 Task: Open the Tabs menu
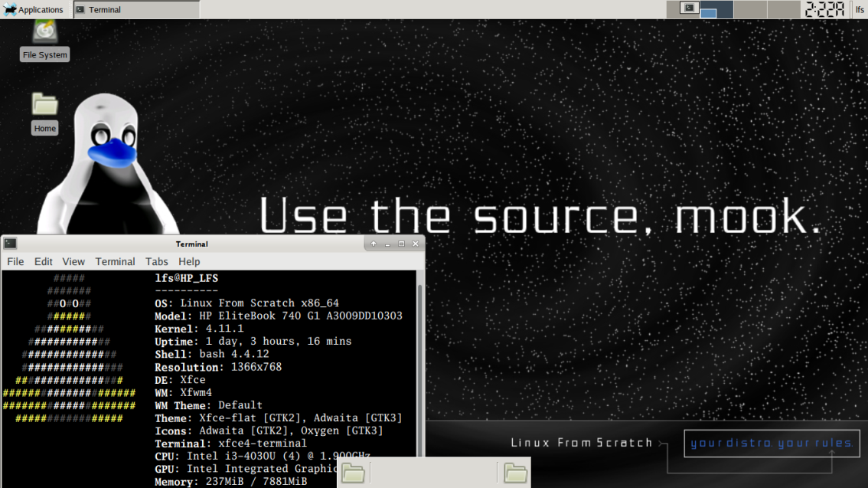point(157,261)
